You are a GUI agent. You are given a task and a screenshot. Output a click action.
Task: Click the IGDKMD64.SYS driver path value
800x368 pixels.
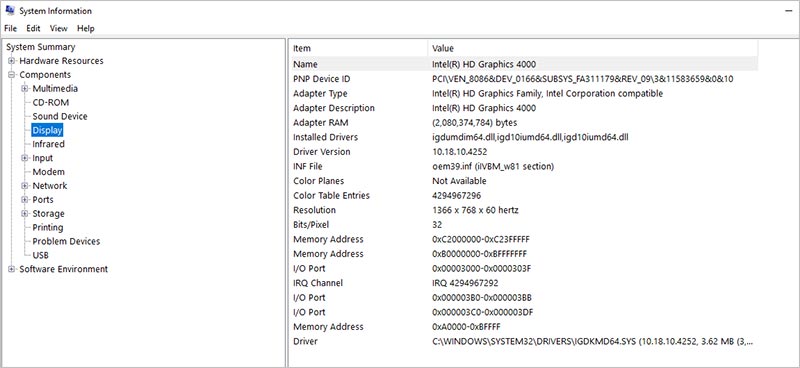[592, 341]
